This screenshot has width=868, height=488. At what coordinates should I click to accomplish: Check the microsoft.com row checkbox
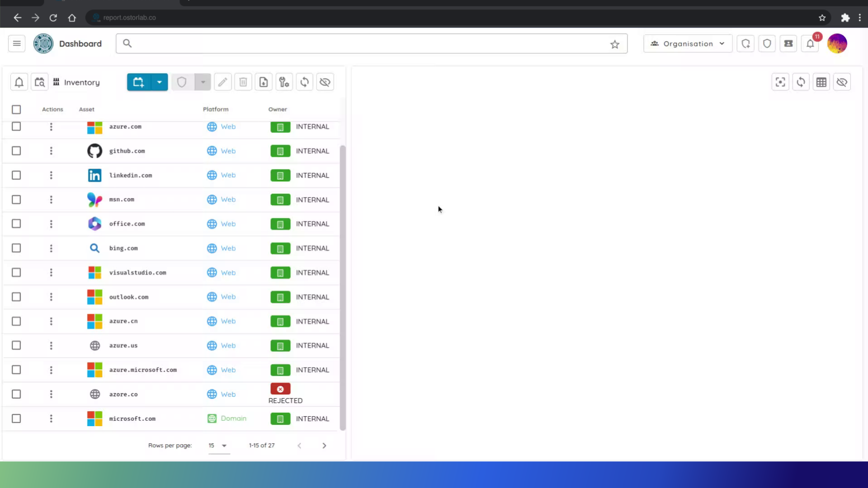pyautogui.click(x=16, y=418)
